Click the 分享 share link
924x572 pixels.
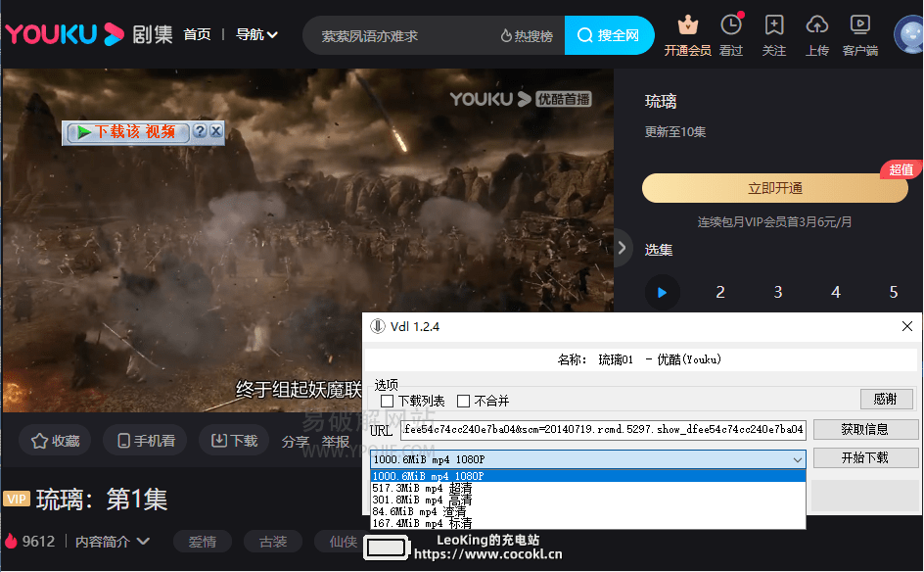[296, 442]
